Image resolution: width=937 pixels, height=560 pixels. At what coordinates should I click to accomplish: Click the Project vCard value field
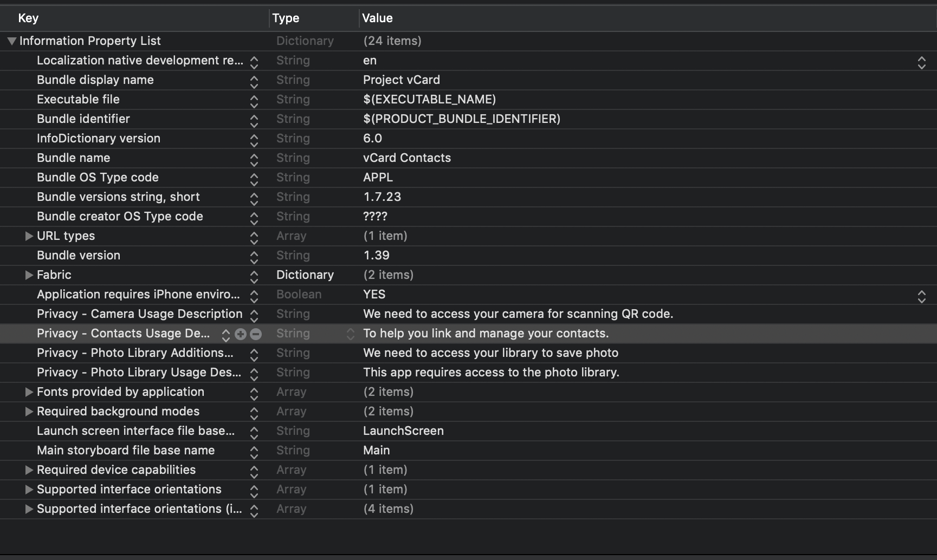(402, 80)
